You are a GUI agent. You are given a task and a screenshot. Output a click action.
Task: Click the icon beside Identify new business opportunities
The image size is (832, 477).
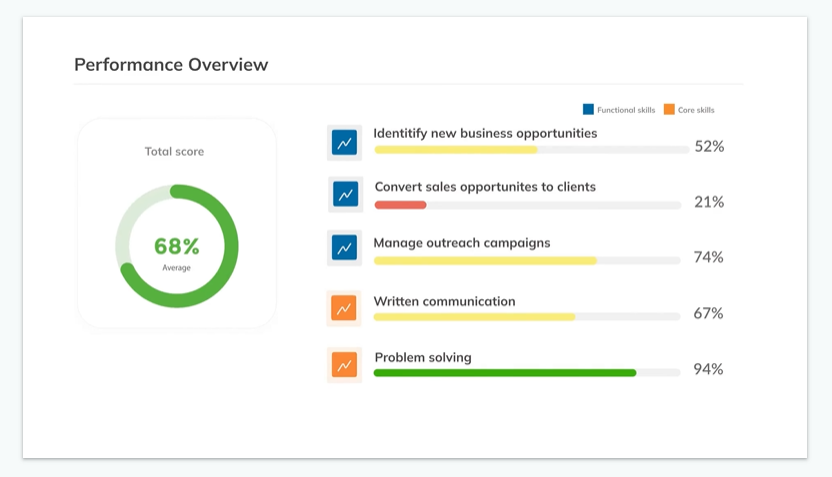click(x=344, y=143)
